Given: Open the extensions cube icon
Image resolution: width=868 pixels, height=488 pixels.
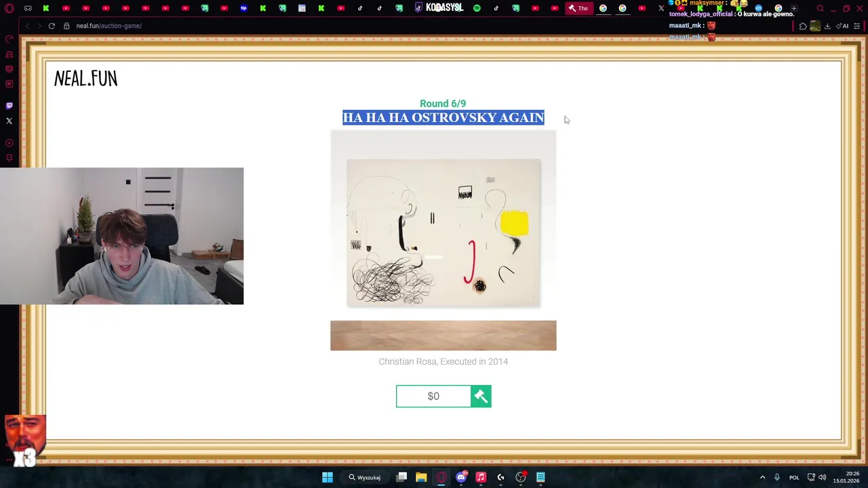Looking at the screenshot, I should [x=803, y=26].
